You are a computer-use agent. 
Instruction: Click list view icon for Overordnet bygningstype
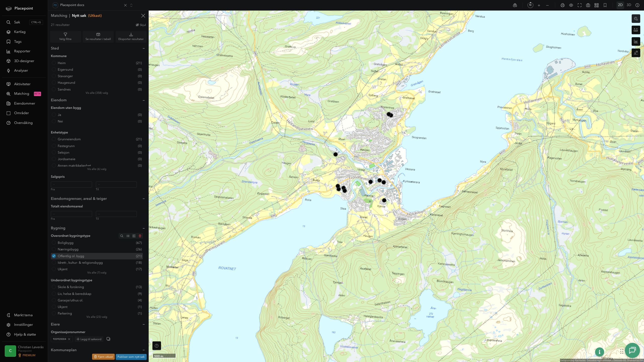(128, 236)
